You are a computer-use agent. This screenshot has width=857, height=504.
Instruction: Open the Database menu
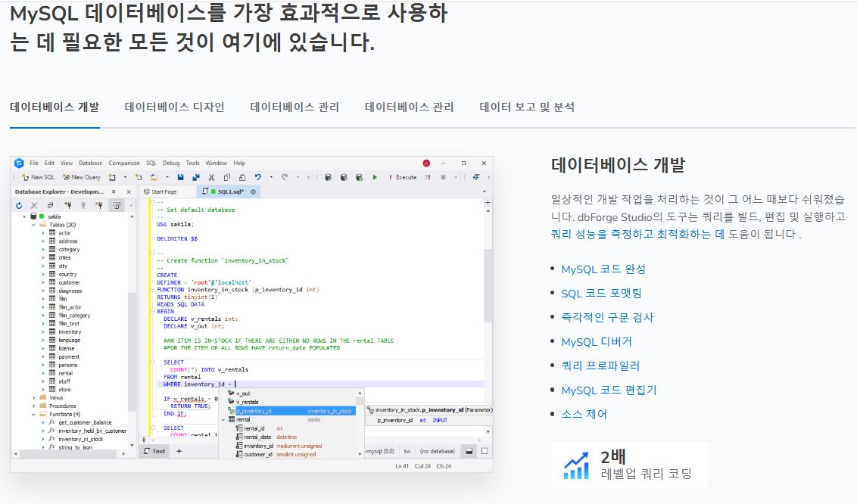91,163
